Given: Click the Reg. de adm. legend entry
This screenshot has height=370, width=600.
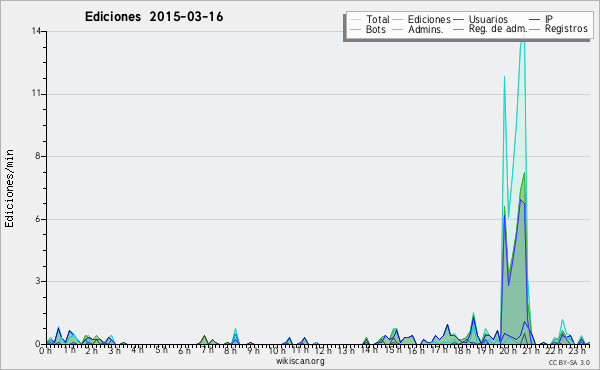Looking at the screenshot, I should click(490, 29).
